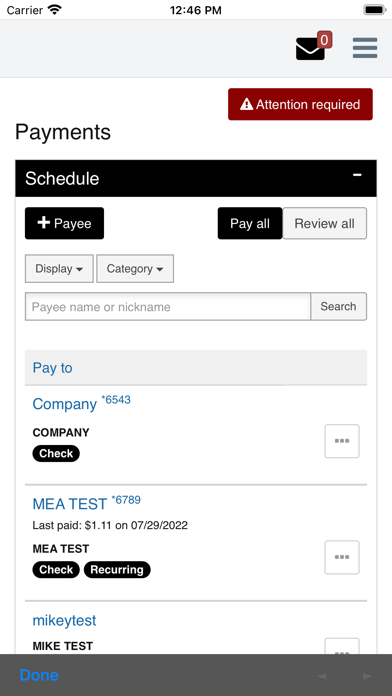Click the Recurring badge for MEA TEST
The width and height of the screenshot is (392, 696).
117,570
